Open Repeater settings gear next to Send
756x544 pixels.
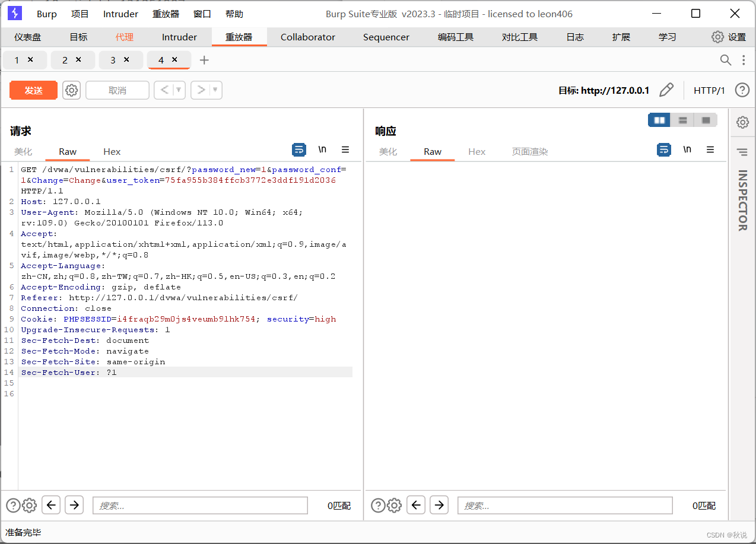point(71,90)
